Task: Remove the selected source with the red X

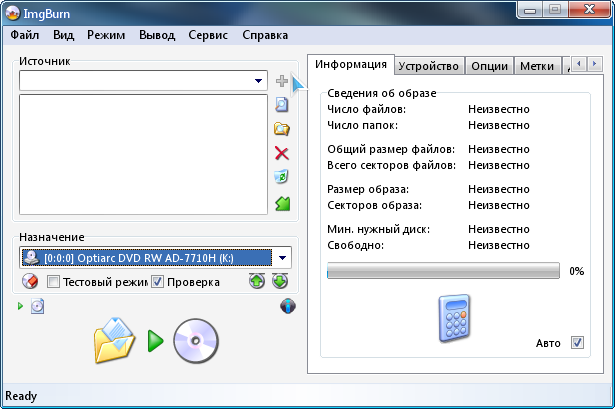Action: (x=282, y=153)
